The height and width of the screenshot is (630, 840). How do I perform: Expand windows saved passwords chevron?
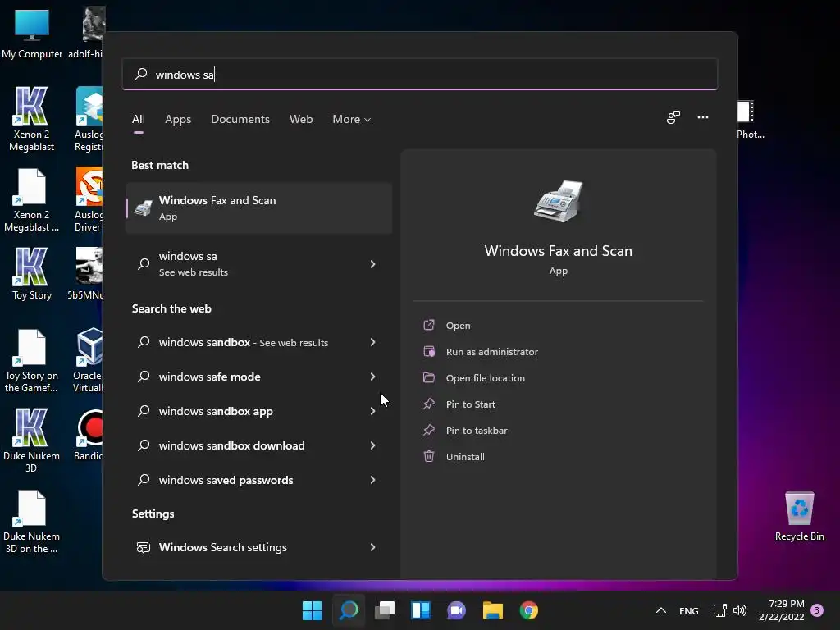tap(372, 480)
